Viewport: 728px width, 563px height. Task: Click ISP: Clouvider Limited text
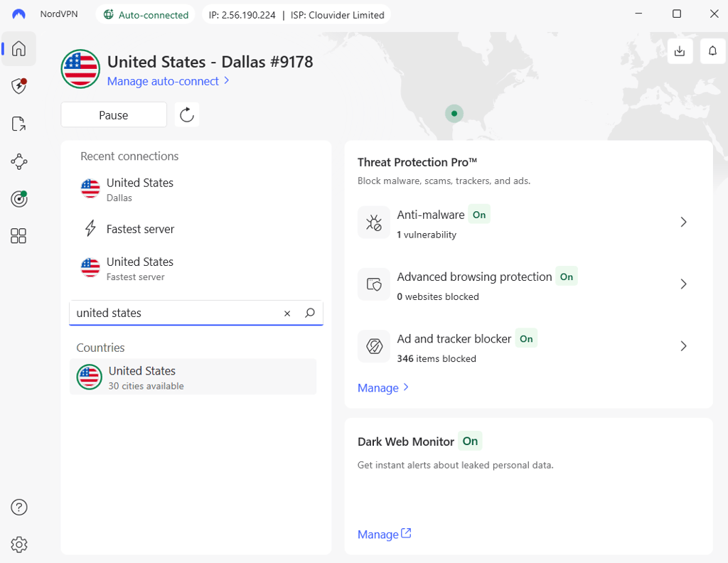pyautogui.click(x=338, y=15)
